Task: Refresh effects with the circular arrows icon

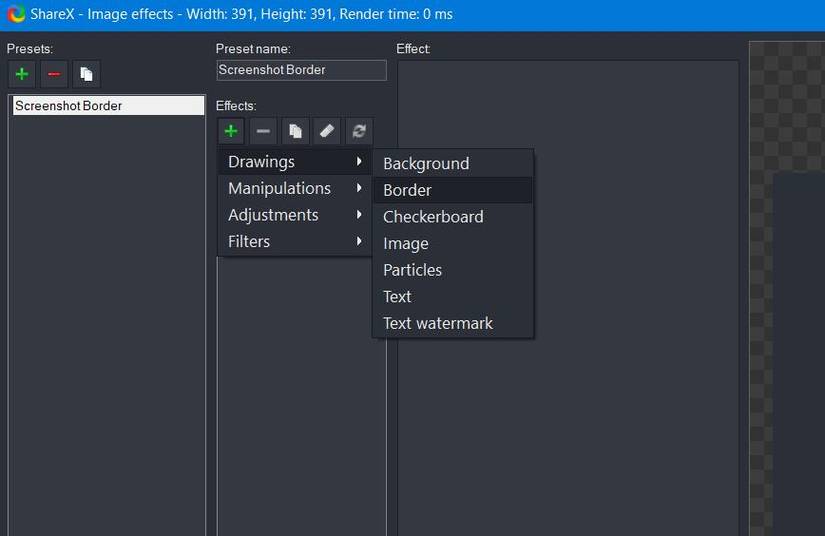Action: pyautogui.click(x=359, y=131)
